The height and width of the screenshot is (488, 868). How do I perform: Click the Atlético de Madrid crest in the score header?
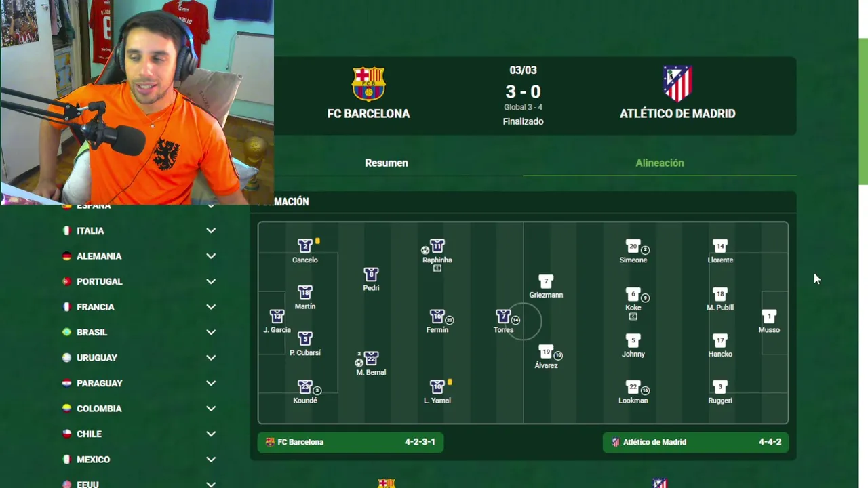pyautogui.click(x=677, y=83)
